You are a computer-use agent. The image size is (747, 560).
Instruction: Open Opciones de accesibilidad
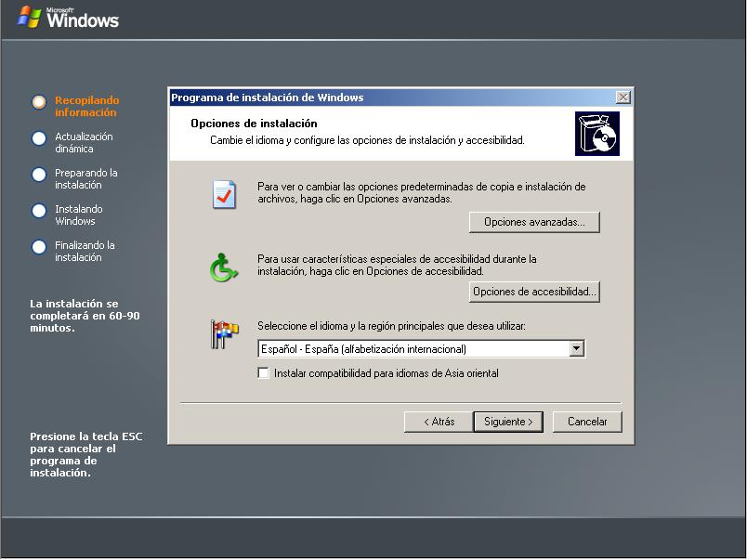coord(534,292)
